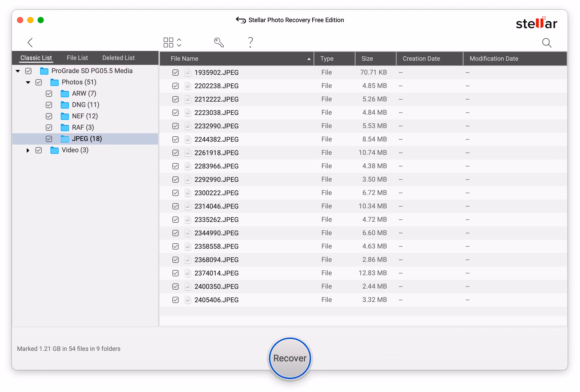Toggle the NEF (12) checkbox

pyautogui.click(x=49, y=116)
